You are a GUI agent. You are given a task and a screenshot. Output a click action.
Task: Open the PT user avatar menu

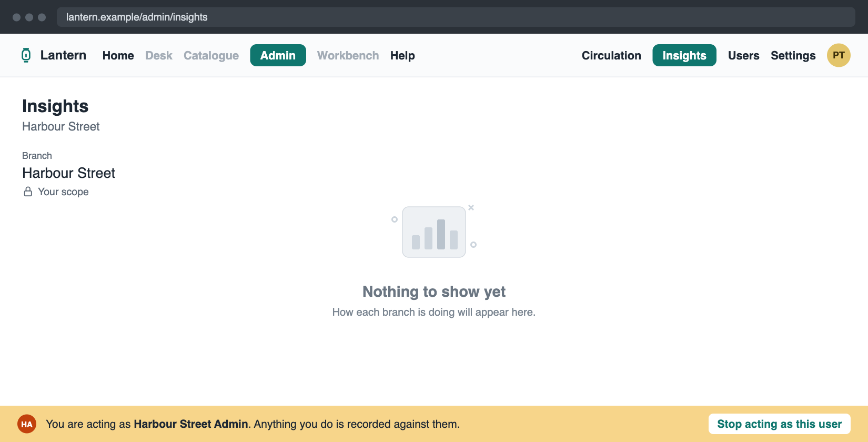point(839,55)
